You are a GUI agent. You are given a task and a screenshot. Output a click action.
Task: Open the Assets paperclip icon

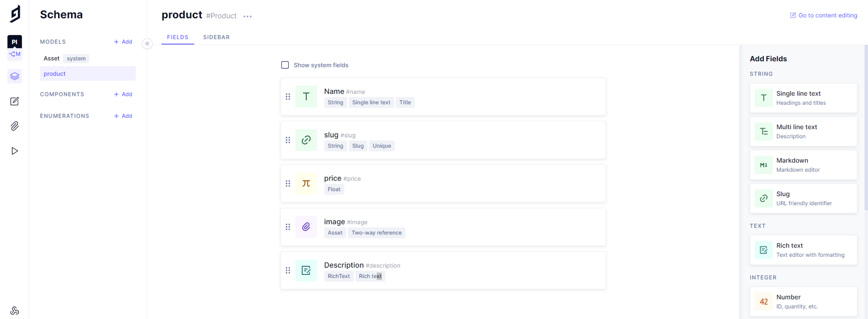click(x=15, y=126)
